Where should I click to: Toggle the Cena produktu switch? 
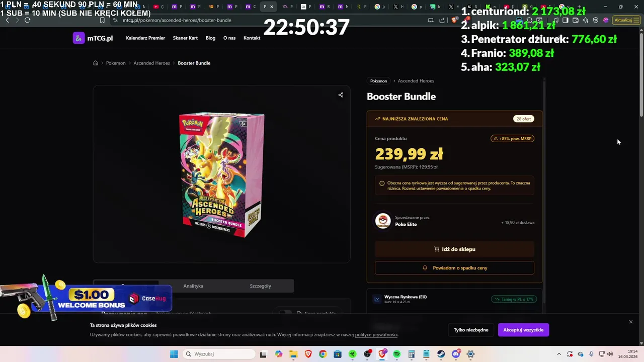[x=285, y=313]
